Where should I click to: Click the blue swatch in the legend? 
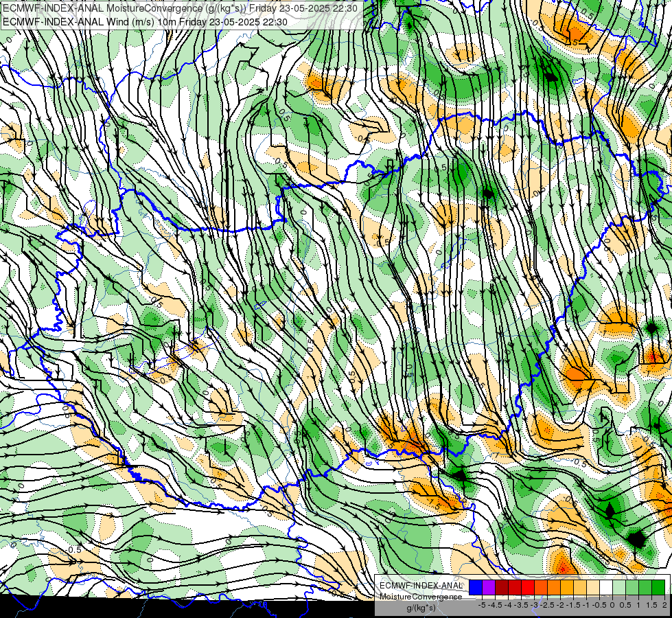pyautogui.click(x=476, y=587)
